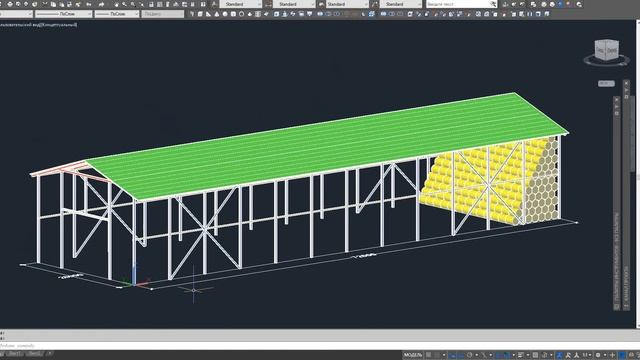640x360 pixels.
Task: Open the annotation scale 1:1 dropdown
Action: [x=587, y=355]
